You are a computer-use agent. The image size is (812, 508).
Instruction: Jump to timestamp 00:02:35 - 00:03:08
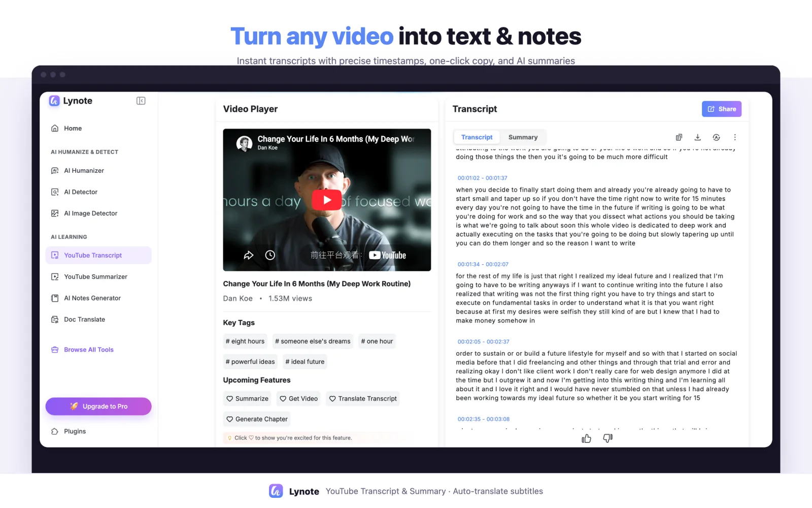pyautogui.click(x=483, y=419)
